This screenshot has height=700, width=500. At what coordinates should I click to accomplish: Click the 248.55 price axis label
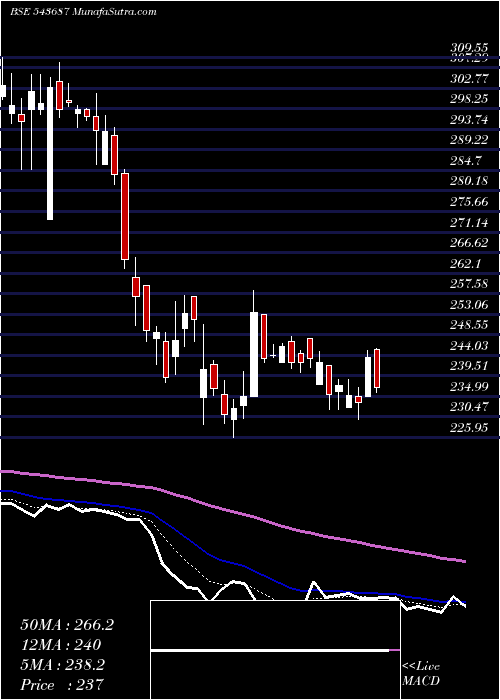(x=469, y=325)
